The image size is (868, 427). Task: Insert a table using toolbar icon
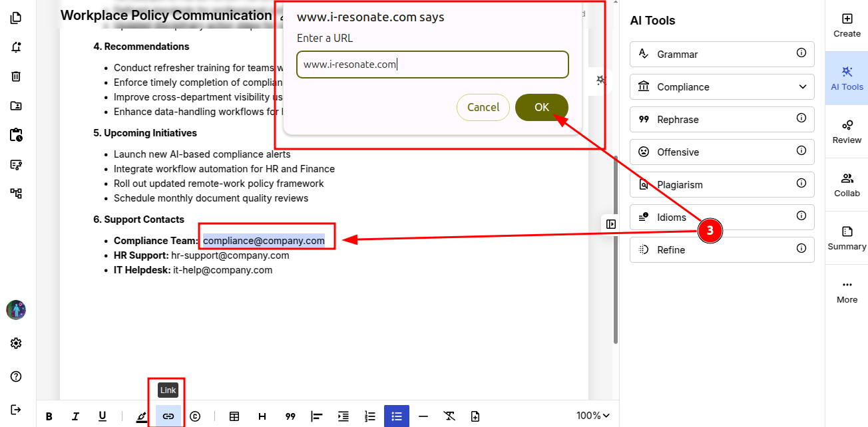[234, 416]
